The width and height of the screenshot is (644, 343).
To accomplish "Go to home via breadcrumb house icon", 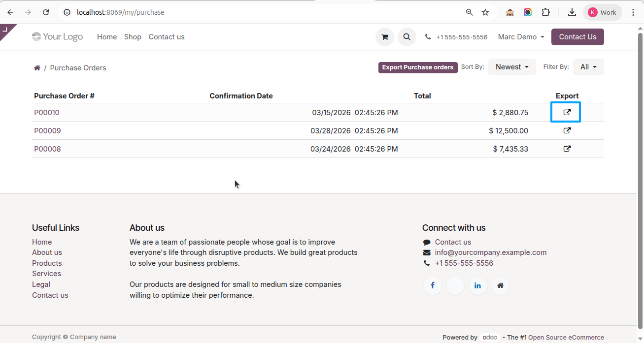I will [x=37, y=68].
